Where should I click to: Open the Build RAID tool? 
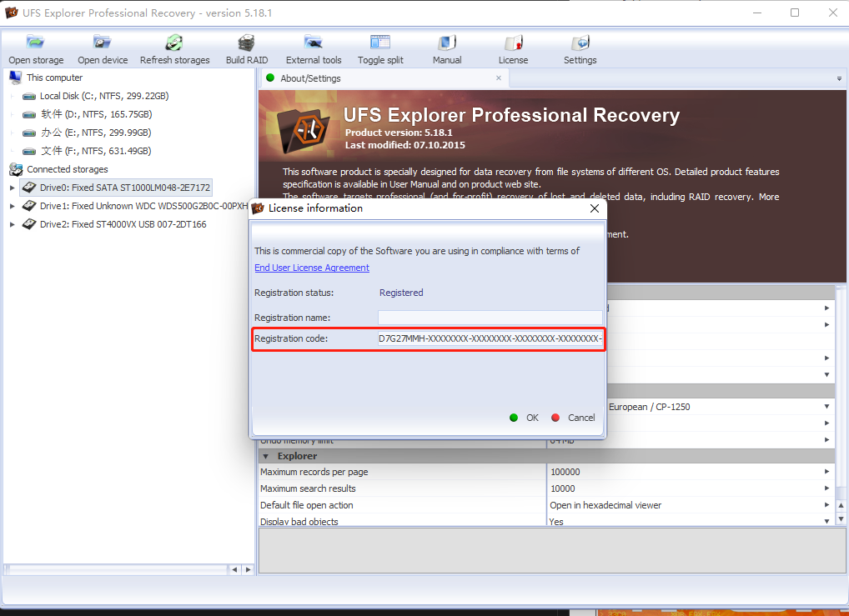247,43
